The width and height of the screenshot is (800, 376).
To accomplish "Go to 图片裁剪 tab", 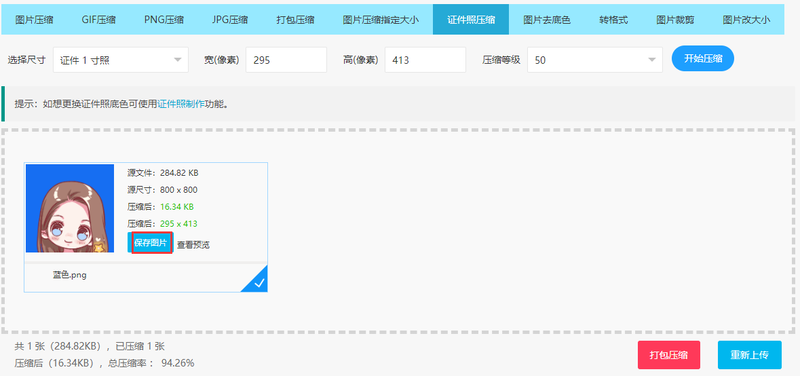I will (675, 20).
